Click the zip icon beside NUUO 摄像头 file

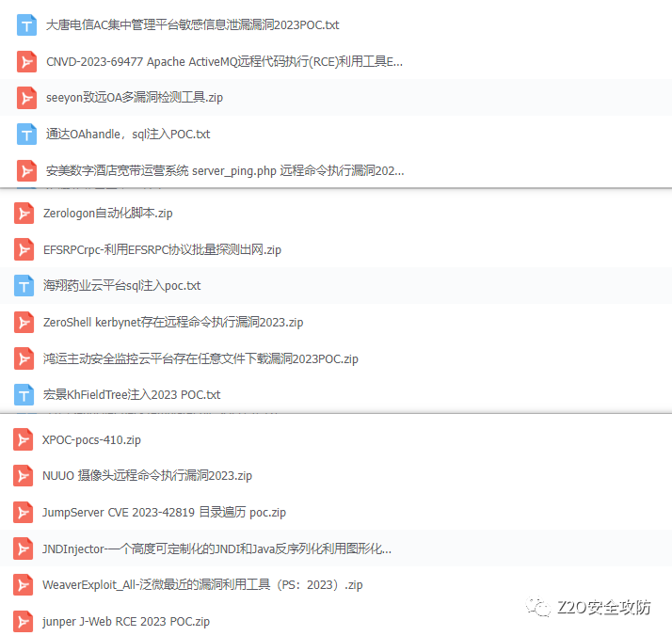(23, 476)
